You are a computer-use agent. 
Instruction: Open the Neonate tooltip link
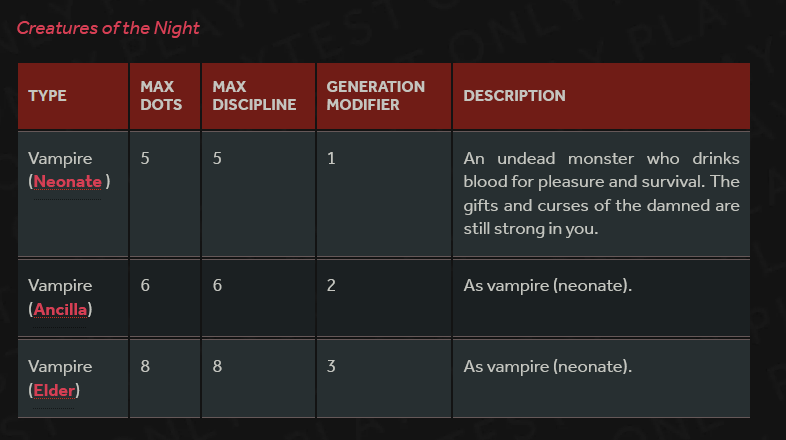click(68, 181)
